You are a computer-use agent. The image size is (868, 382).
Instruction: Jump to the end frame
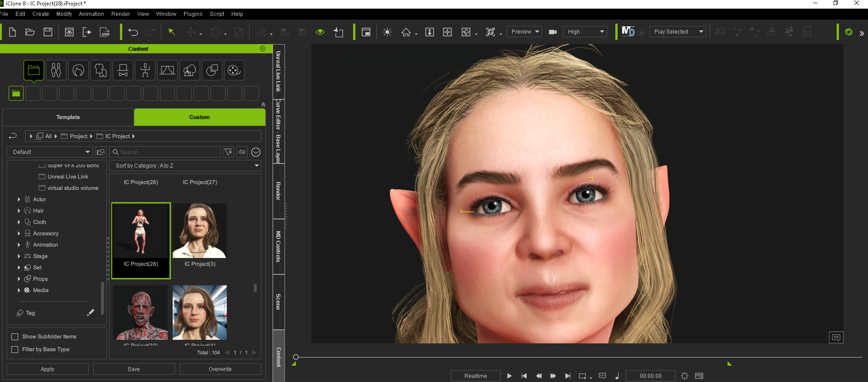568,376
